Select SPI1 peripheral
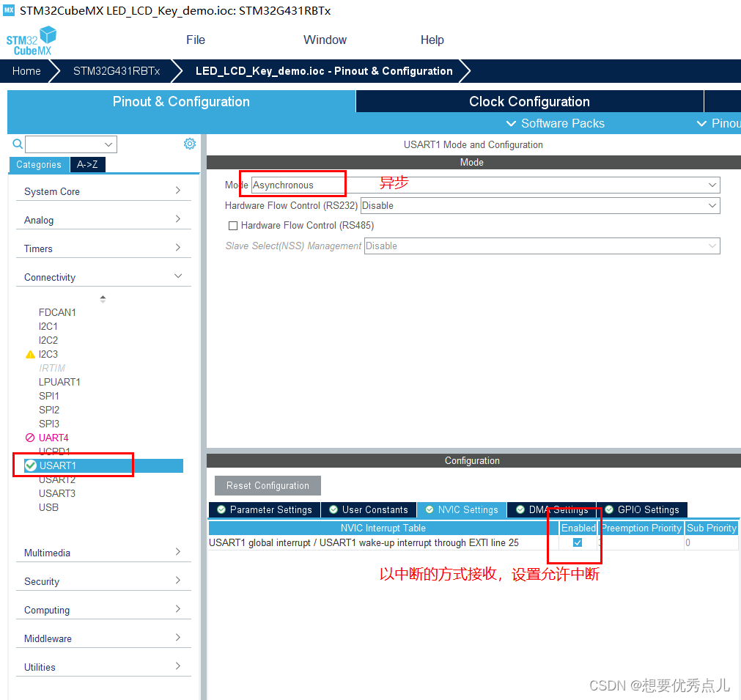 point(48,396)
